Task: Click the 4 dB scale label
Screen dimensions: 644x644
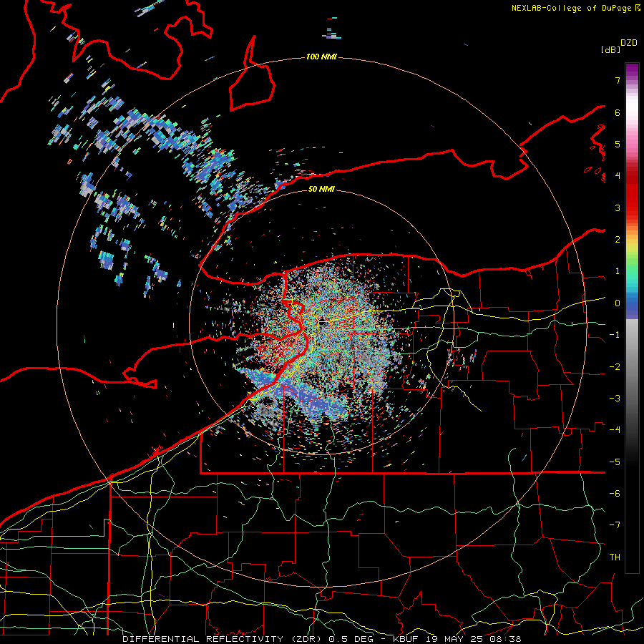Action: (x=618, y=176)
